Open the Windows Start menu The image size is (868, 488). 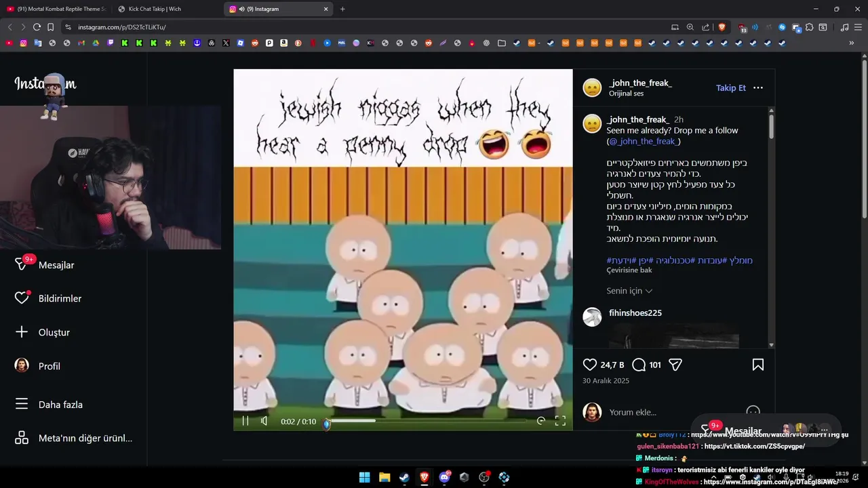click(x=364, y=477)
